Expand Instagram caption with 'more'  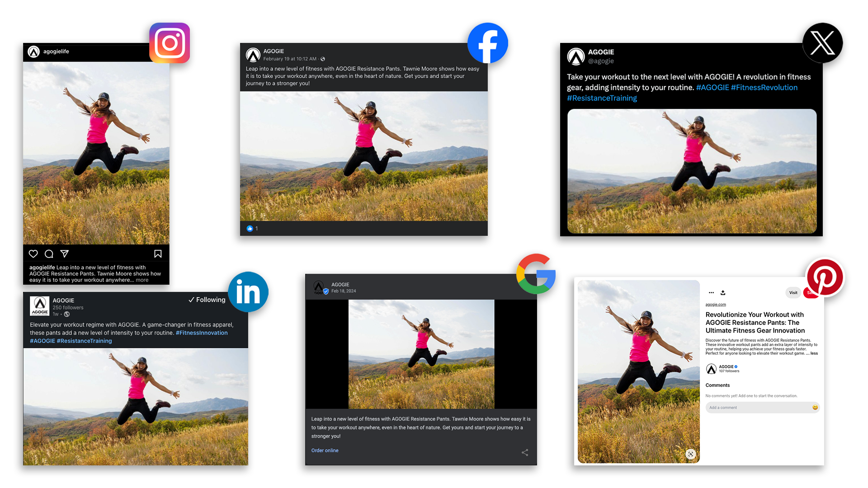[x=142, y=280]
